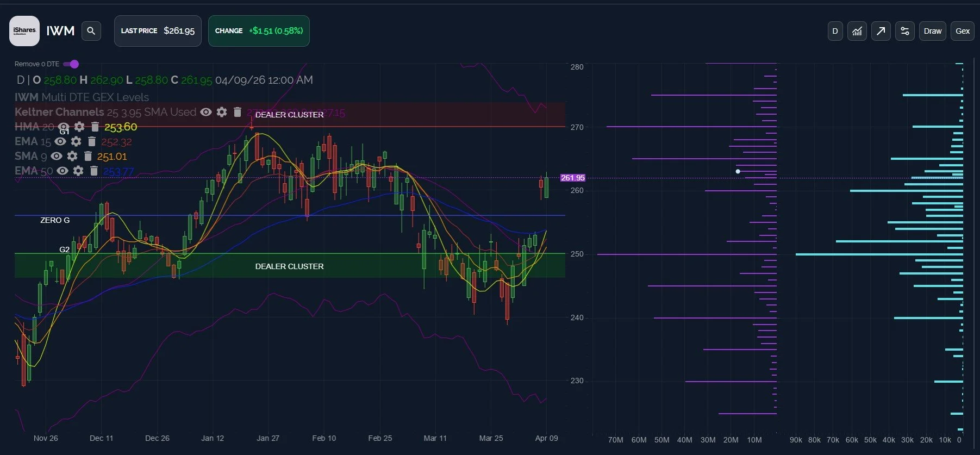Open SMA 9 settings gear
This screenshot has height=455, width=980.
click(72, 156)
